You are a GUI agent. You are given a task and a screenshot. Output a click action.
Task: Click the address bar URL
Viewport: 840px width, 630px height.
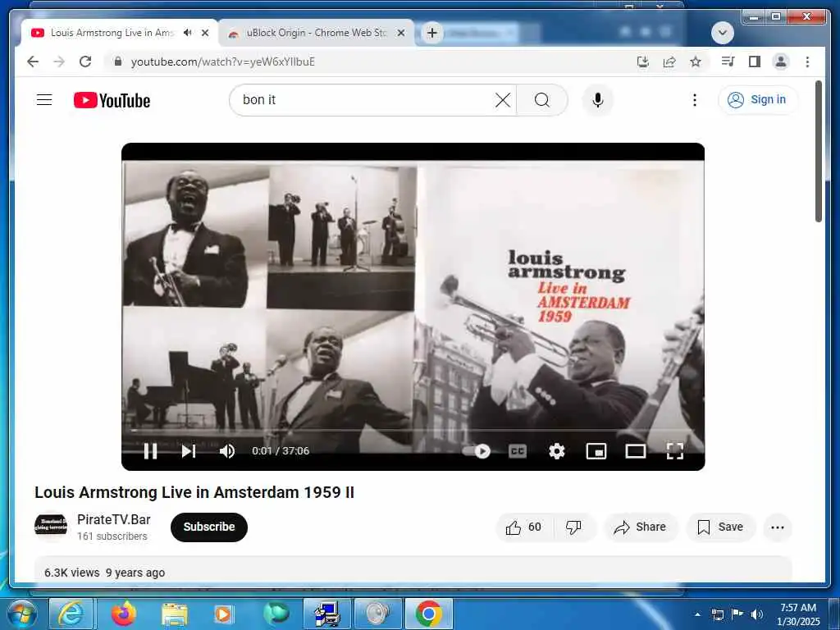223,62
